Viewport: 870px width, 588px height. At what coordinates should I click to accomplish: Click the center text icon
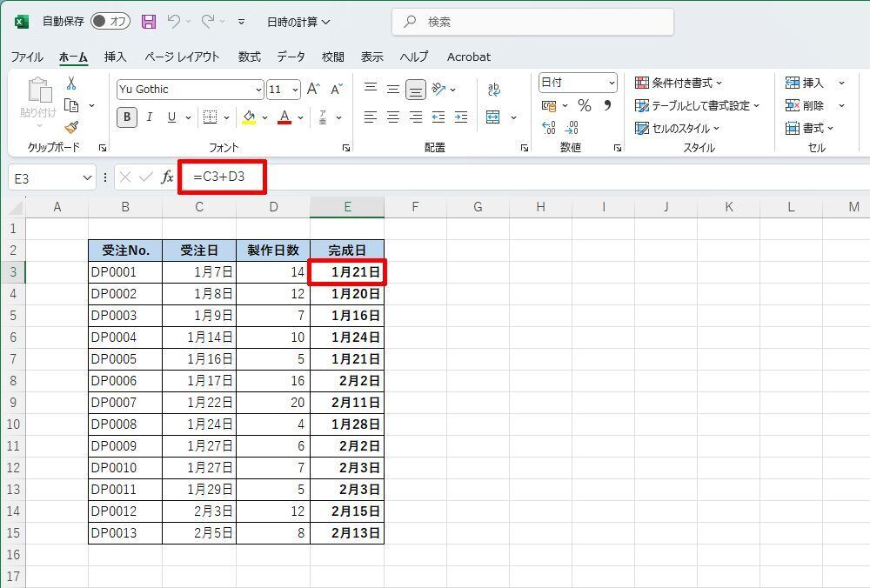(393, 117)
